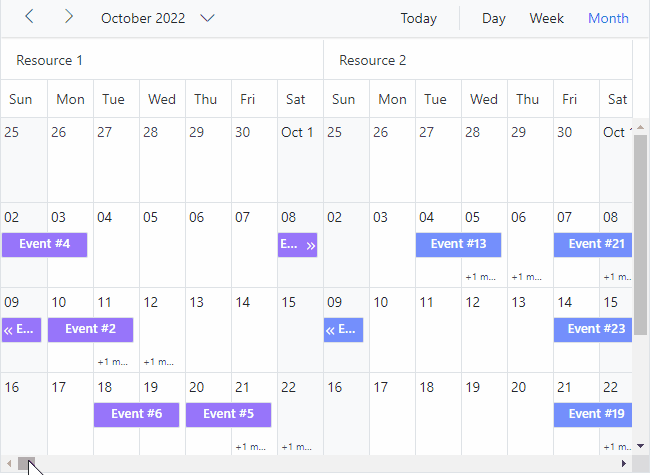Show more events on Tuesday the 11th

114,362
